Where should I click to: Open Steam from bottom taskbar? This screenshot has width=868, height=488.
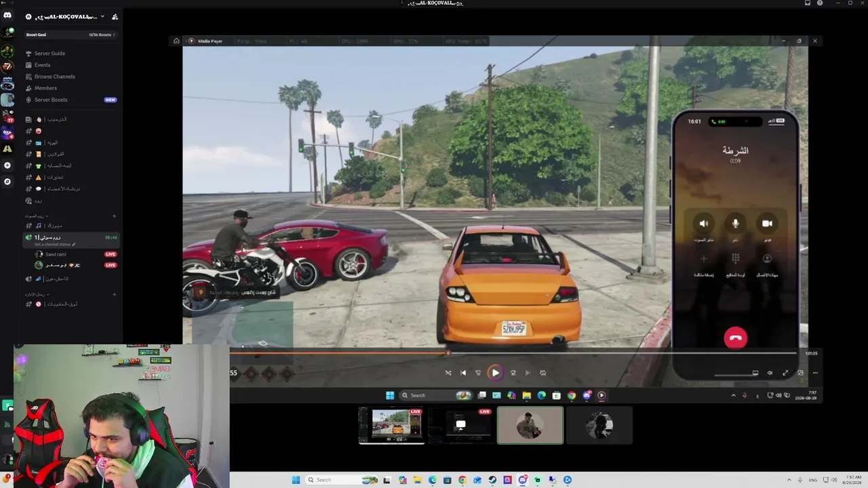pos(492,480)
